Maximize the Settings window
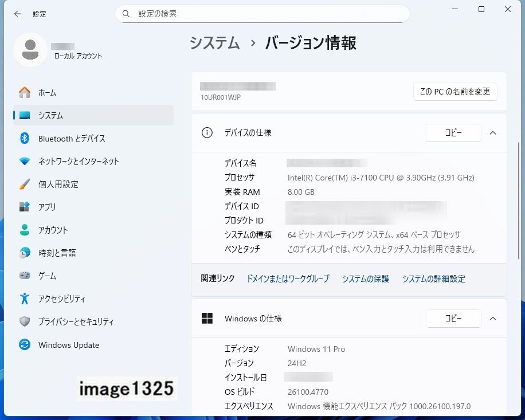525x420 pixels. (x=481, y=9)
